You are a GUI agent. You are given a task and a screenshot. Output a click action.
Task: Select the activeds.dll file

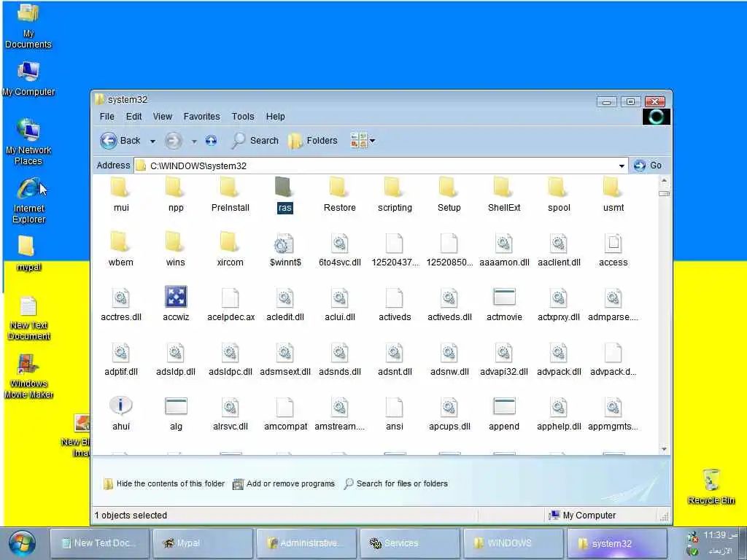pos(449,304)
